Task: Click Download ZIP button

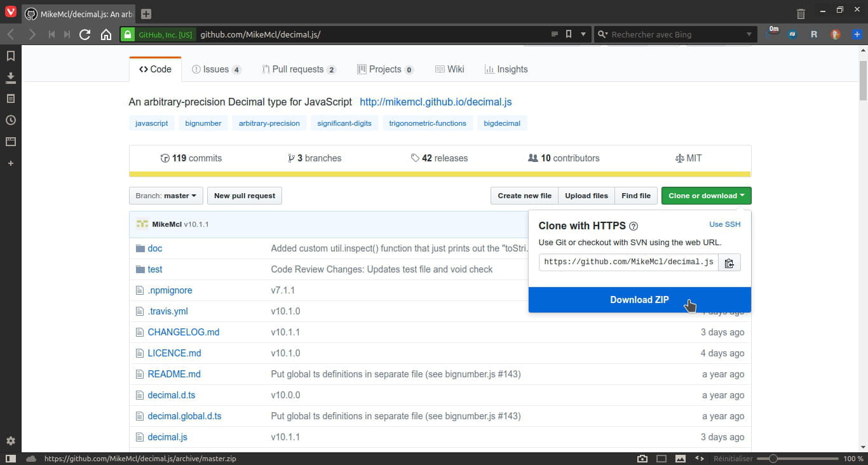Action: click(639, 300)
